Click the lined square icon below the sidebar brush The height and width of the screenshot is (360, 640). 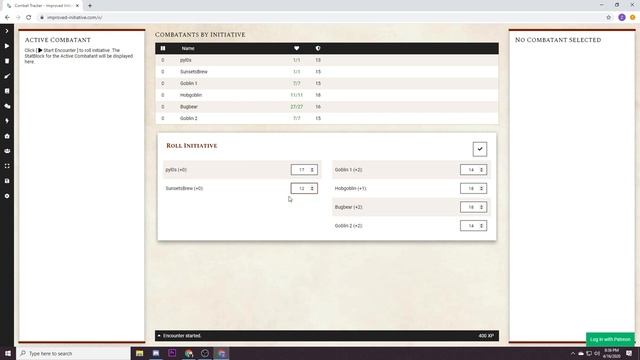[x=7, y=91]
